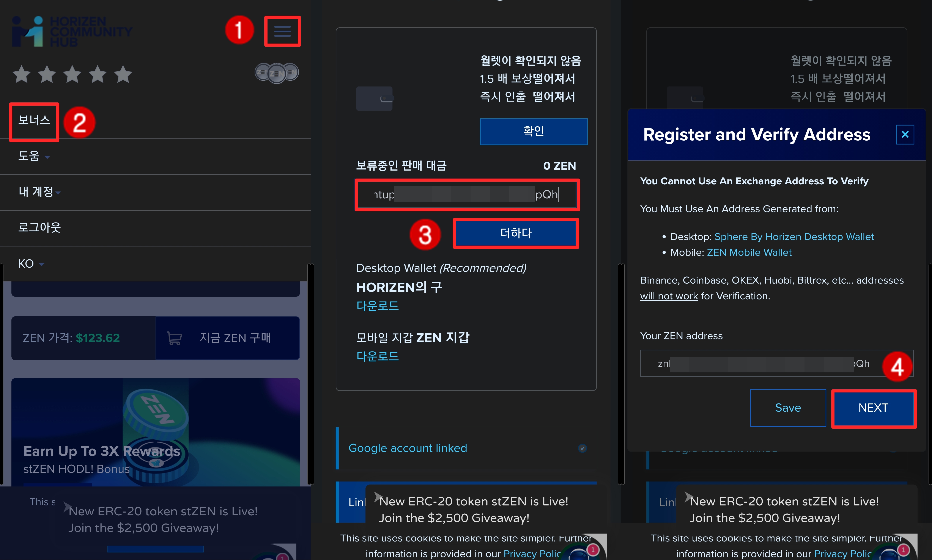Click the ZEN coins stack icon
Image resolution: width=932 pixels, height=560 pixels.
click(277, 72)
